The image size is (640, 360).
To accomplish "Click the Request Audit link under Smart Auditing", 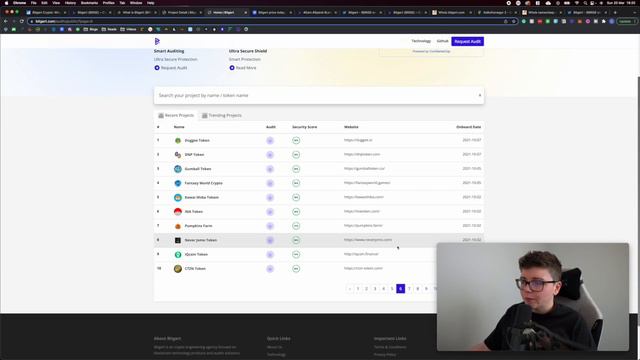I will [171, 68].
